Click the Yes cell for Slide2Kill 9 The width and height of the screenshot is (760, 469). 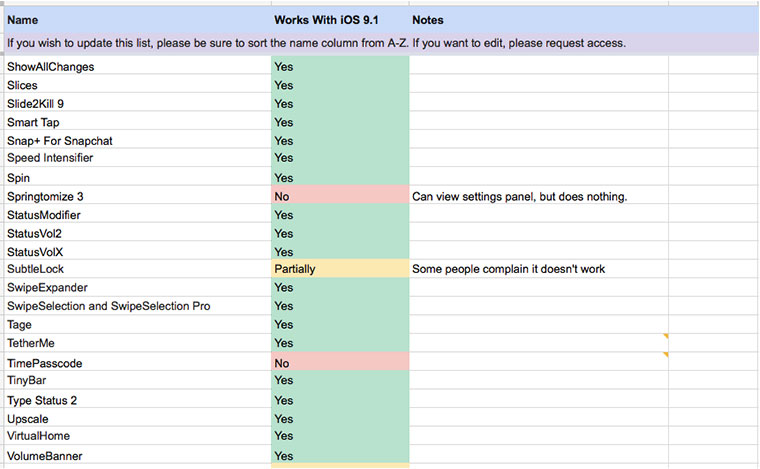pos(340,104)
